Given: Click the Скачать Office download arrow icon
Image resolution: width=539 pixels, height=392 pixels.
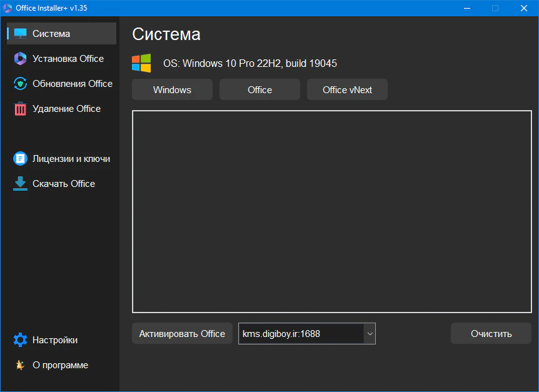Looking at the screenshot, I should point(21,184).
